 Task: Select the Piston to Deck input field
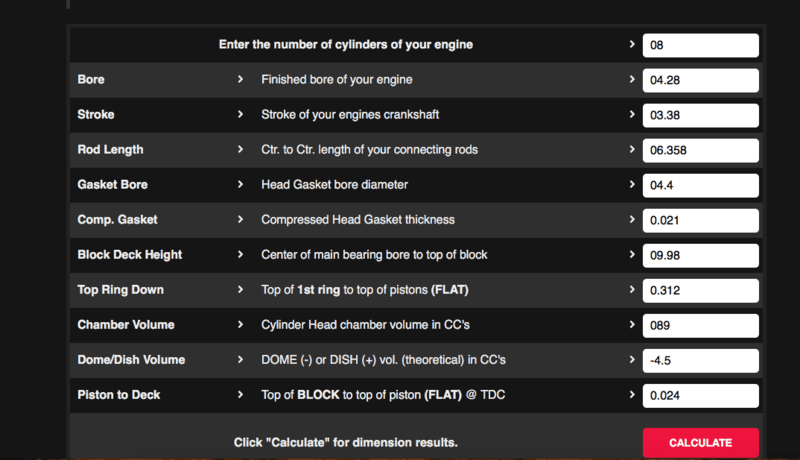click(x=700, y=396)
